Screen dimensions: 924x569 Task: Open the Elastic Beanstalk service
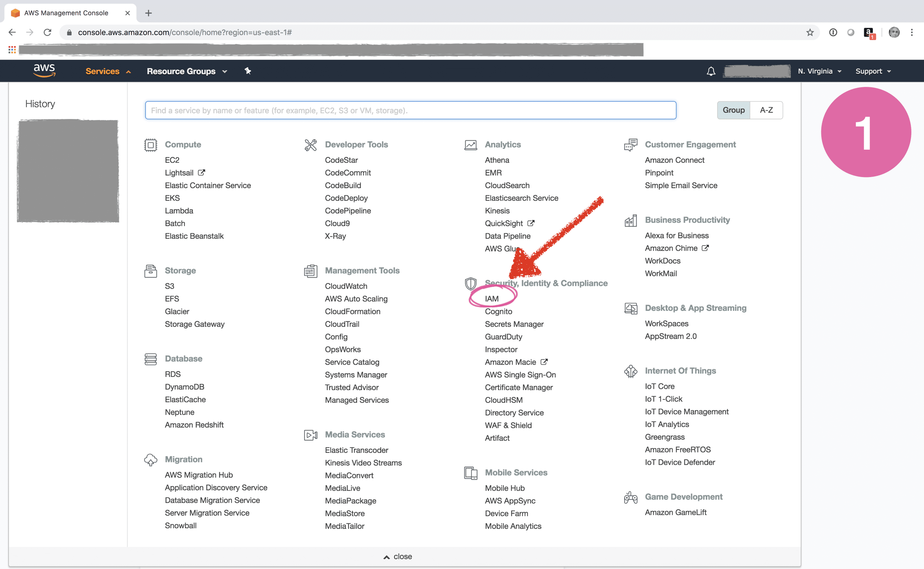194,236
